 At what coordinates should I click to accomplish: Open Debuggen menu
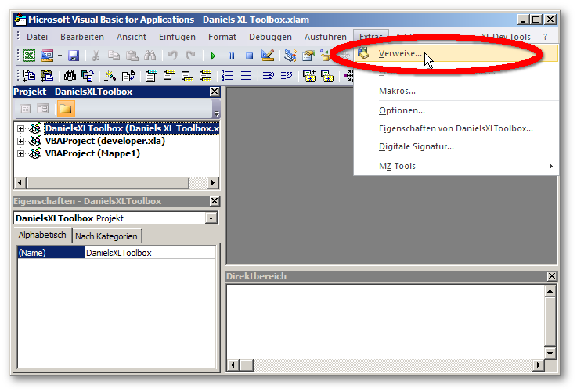click(x=270, y=37)
